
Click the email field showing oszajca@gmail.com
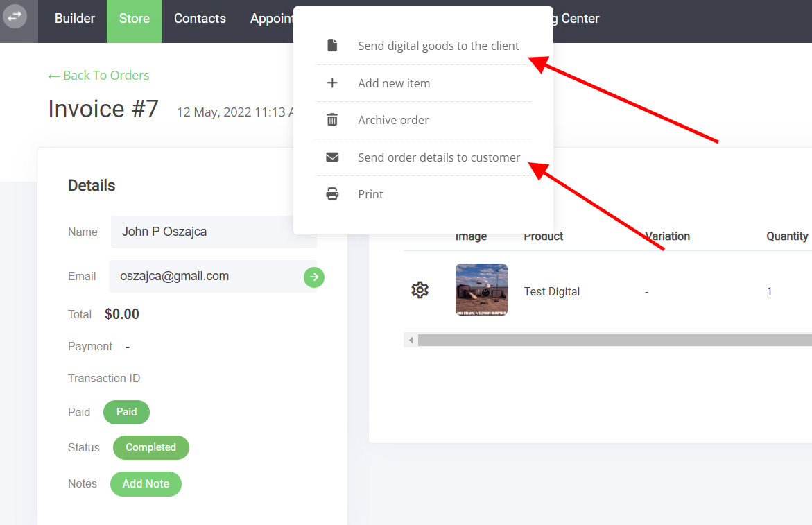click(x=208, y=277)
